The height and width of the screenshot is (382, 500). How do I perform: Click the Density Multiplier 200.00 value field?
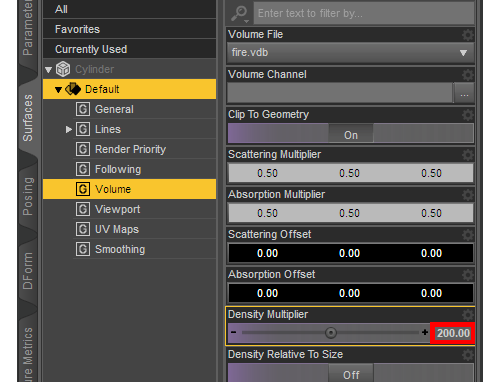453,333
